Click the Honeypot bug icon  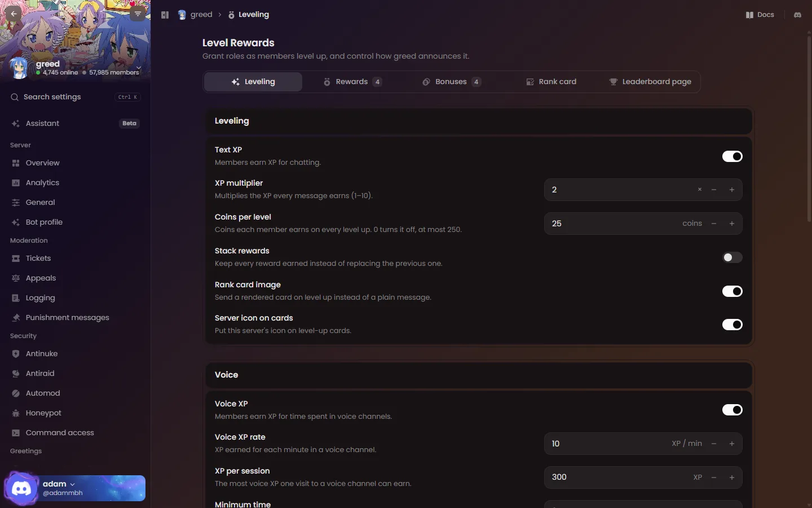[x=16, y=413]
